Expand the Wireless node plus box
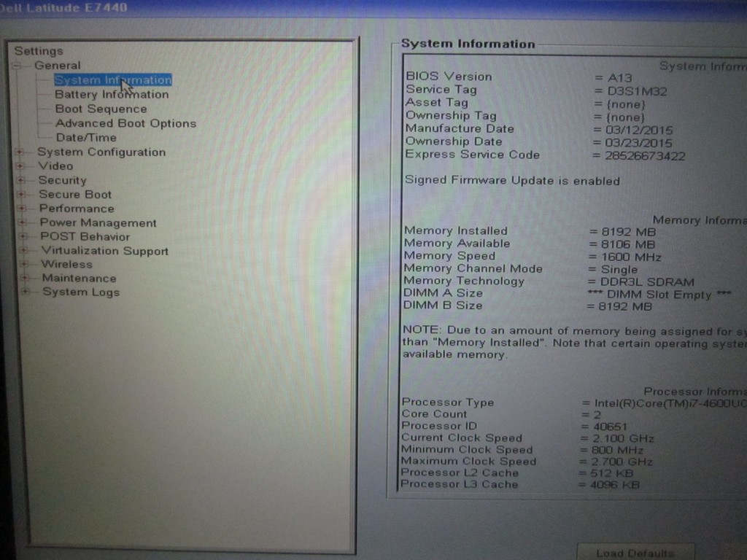 (x=24, y=264)
